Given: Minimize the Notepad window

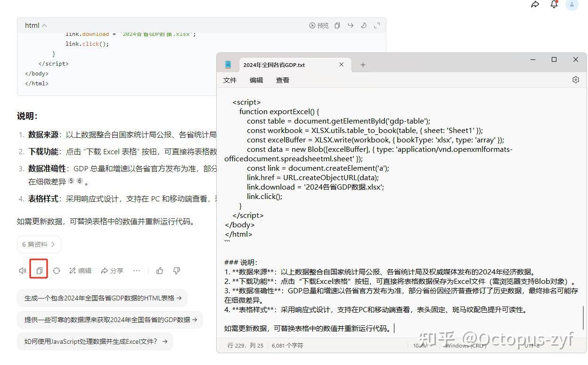Looking at the screenshot, I should [533, 59].
